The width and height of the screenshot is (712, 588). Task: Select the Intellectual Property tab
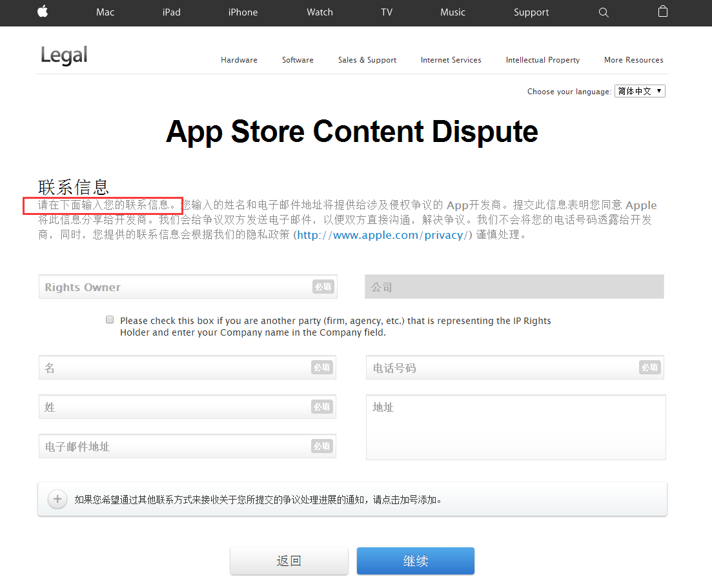tap(543, 60)
